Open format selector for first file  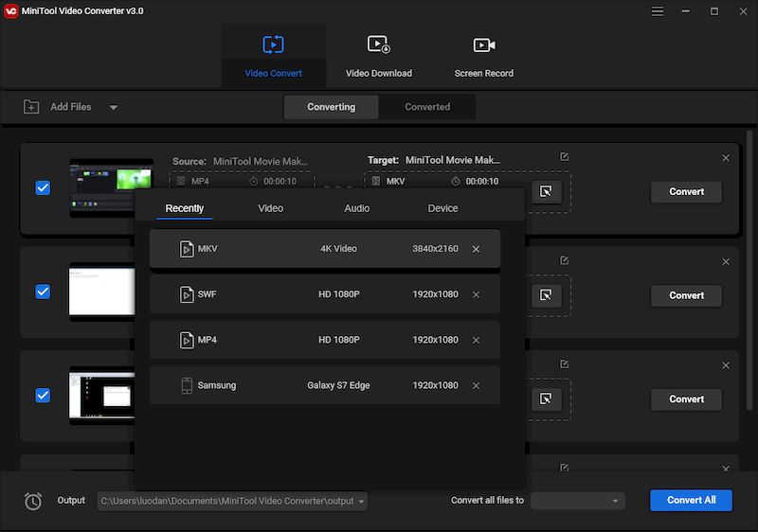[547, 191]
